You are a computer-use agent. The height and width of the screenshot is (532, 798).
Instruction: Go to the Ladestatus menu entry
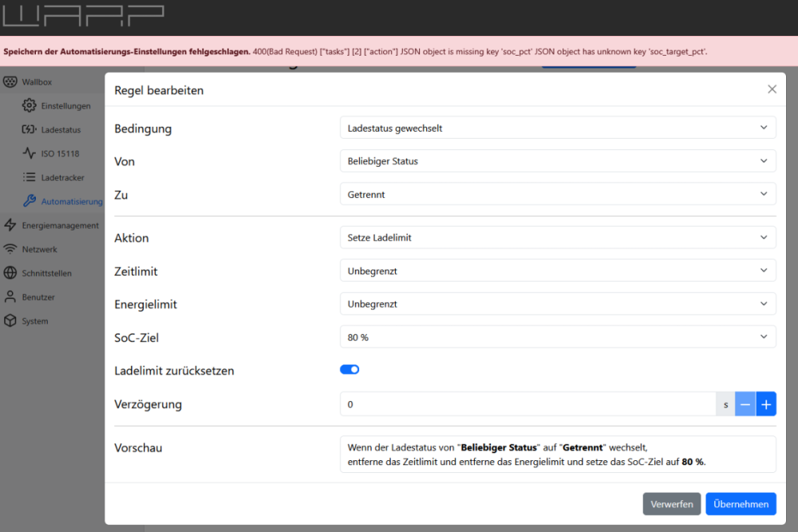click(61, 130)
